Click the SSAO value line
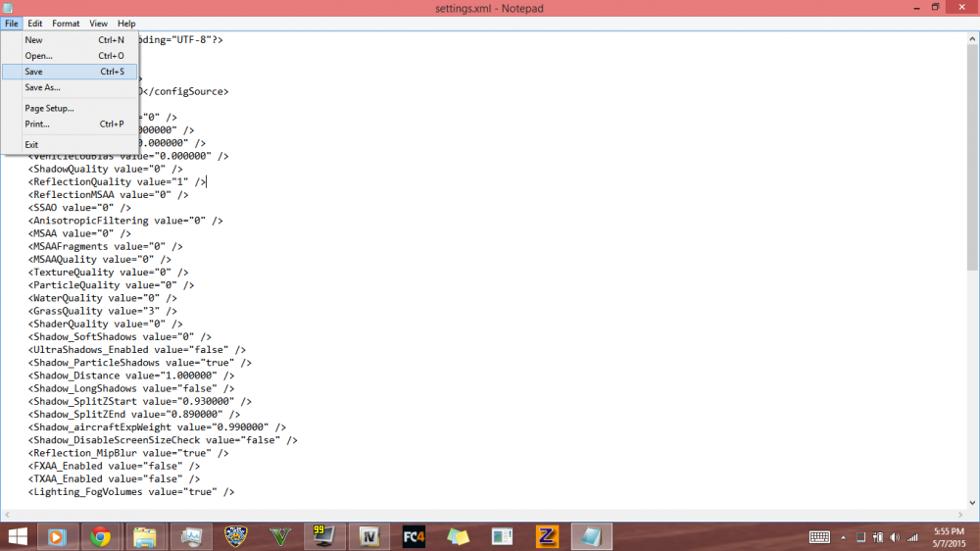This screenshot has width=980, height=551. [79, 208]
